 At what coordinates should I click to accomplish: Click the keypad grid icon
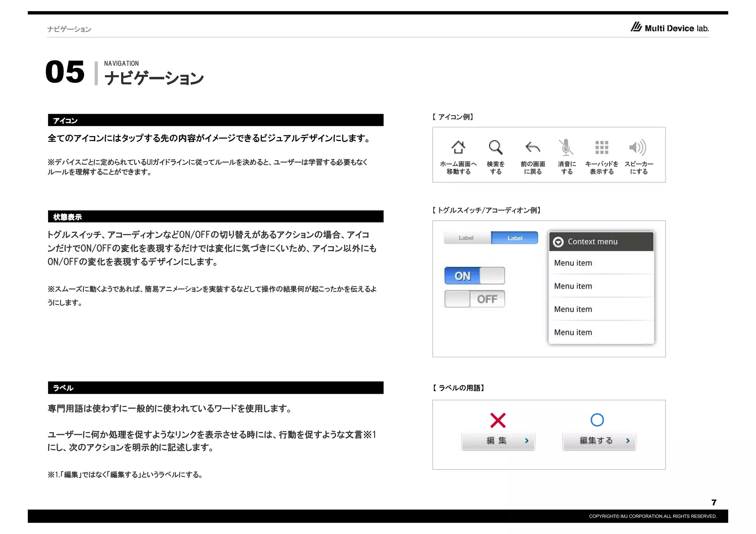[x=602, y=147]
